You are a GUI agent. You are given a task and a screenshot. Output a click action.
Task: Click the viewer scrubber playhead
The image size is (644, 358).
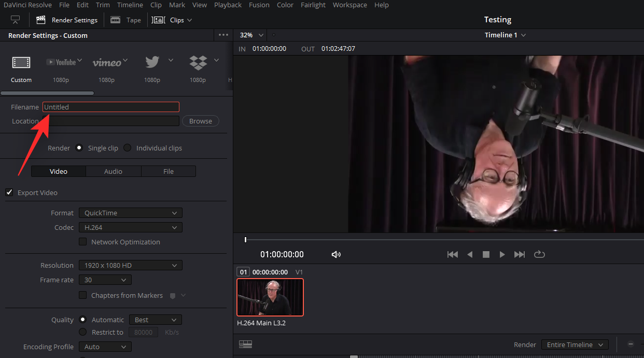pyautogui.click(x=245, y=240)
